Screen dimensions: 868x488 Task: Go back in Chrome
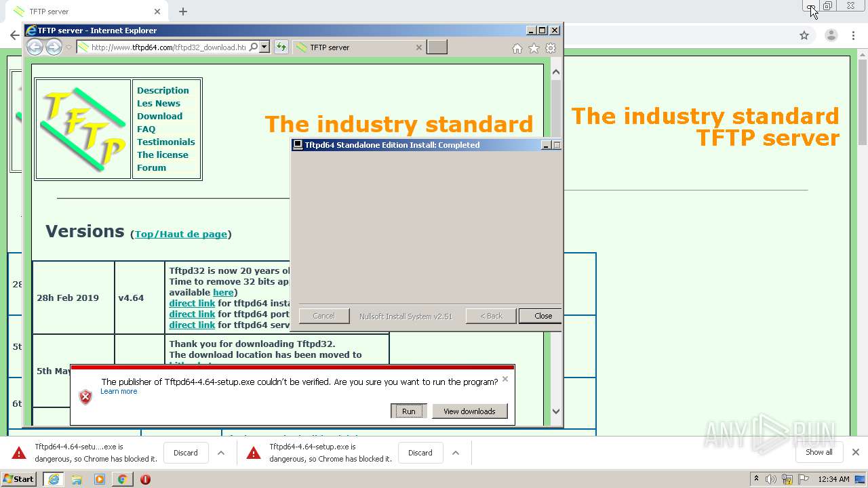pos(14,35)
